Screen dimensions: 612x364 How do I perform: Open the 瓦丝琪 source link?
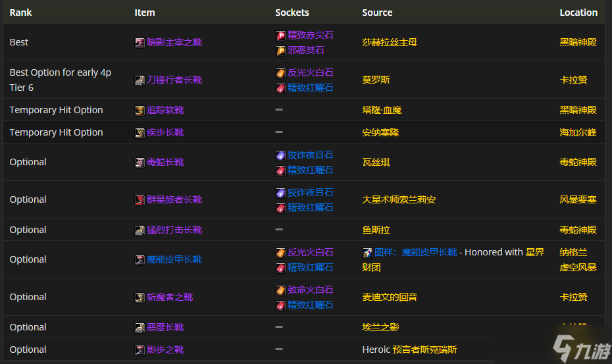(x=376, y=162)
